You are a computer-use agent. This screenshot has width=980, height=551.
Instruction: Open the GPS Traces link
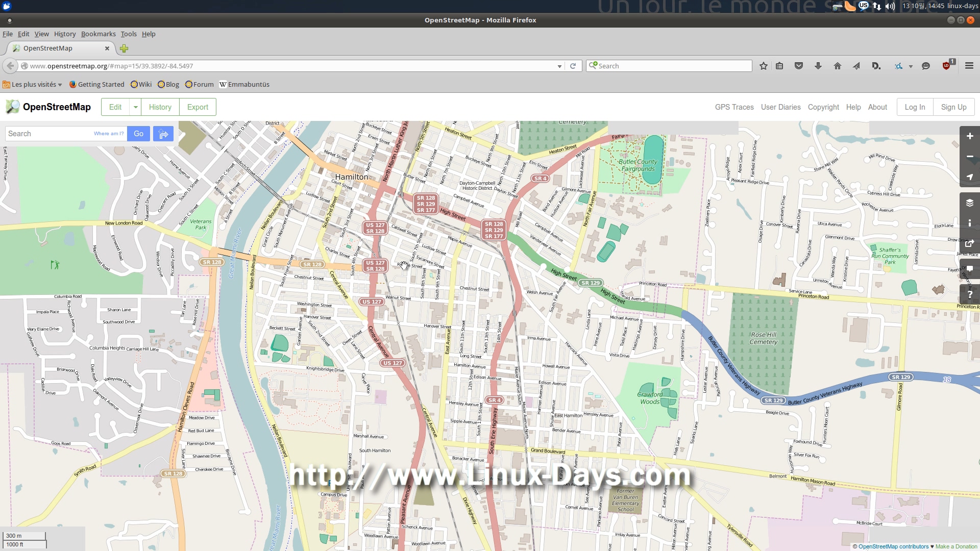(x=734, y=107)
